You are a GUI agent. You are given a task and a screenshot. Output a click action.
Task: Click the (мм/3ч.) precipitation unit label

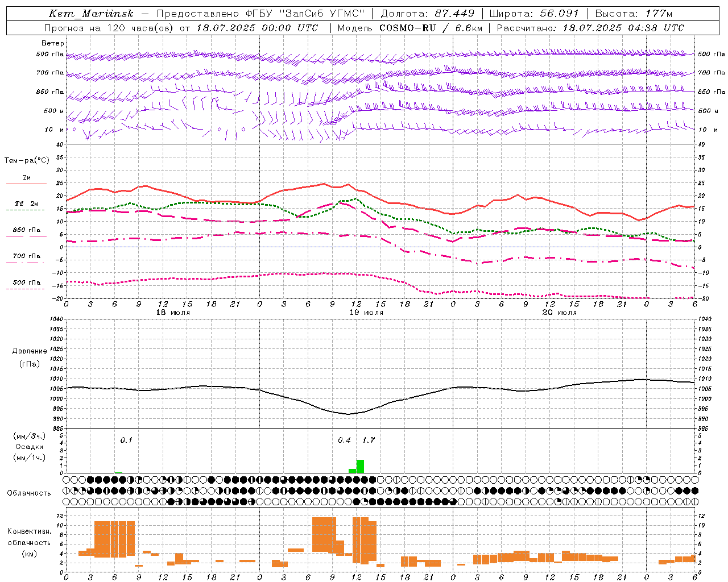pos(30,436)
